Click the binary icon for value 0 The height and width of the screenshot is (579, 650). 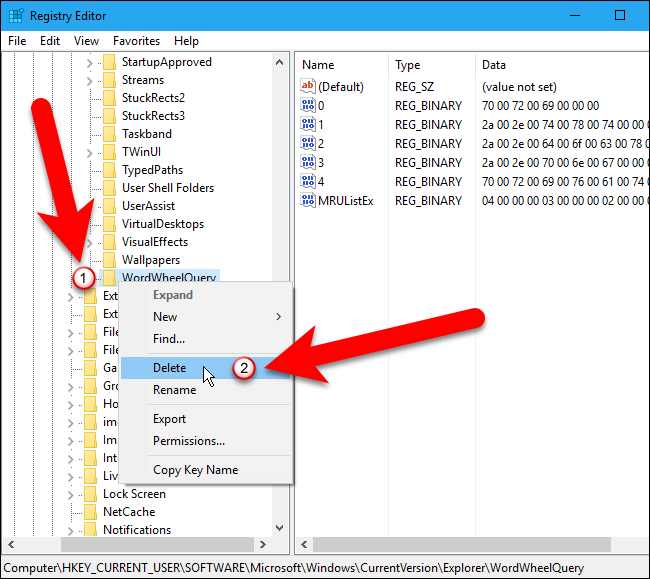click(308, 105)
